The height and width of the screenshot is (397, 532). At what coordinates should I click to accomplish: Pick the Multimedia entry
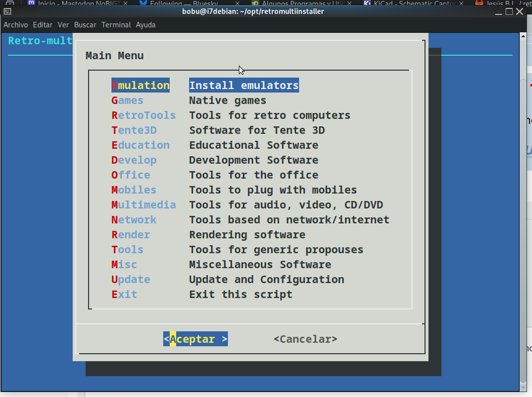[x=143, y=205]
